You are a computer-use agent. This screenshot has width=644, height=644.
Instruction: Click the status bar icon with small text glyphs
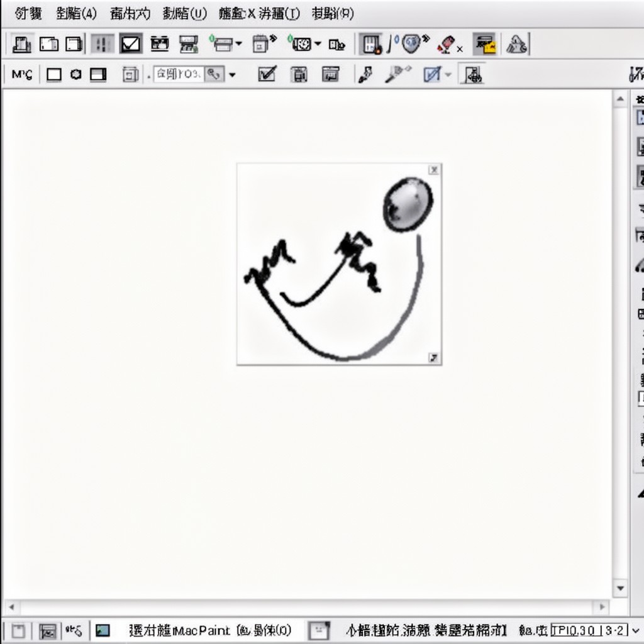(74, 630)
